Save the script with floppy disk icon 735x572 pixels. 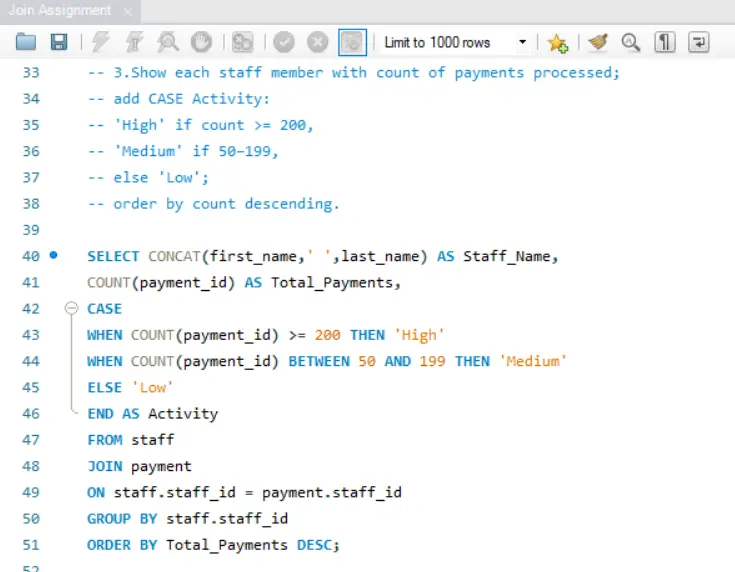[x=59, y=42]
